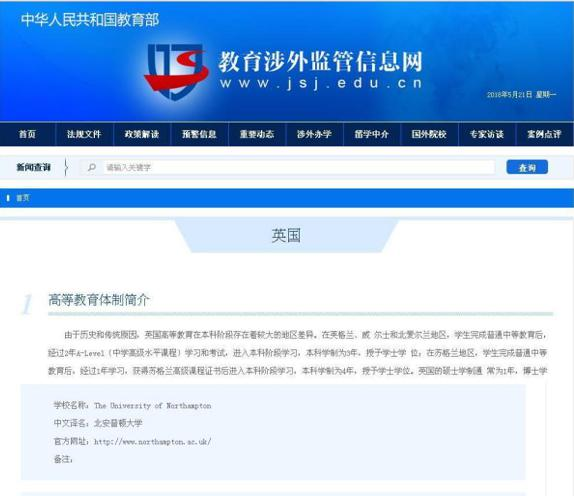574x496 pixels.
Task: Open the 重要动态 navigation item
Action: pyautogui.click(x=257, y=134)
